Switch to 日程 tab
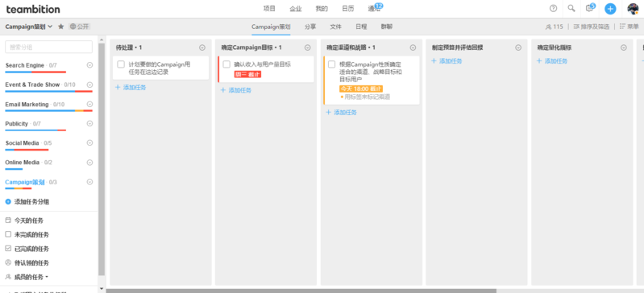Screen dimensions: 644x293 coord(361,27)
